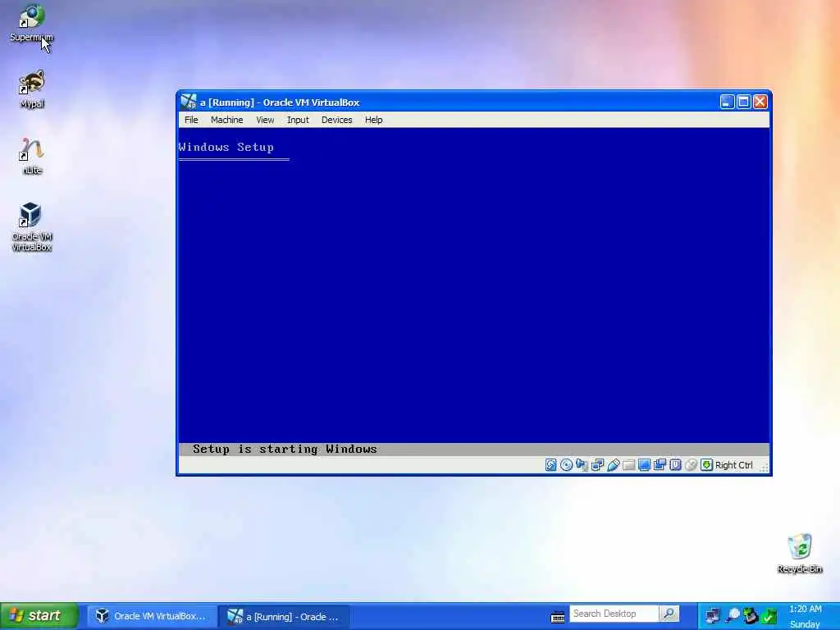Click the green checkmark tray icon
This screenshot has width=840, height=630.
click(769, 616)
